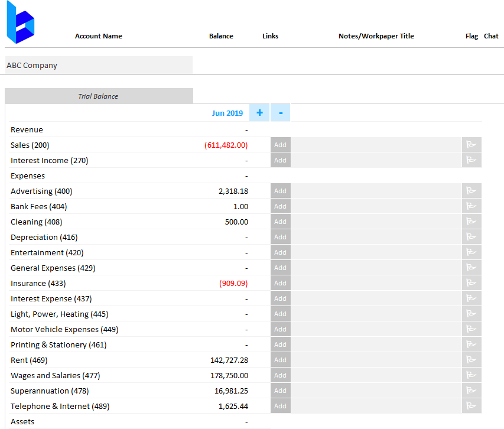Click the flag icon for Advertising
Image resolution: width=504 pixels, height=429 pixels.
pos(471,190)
